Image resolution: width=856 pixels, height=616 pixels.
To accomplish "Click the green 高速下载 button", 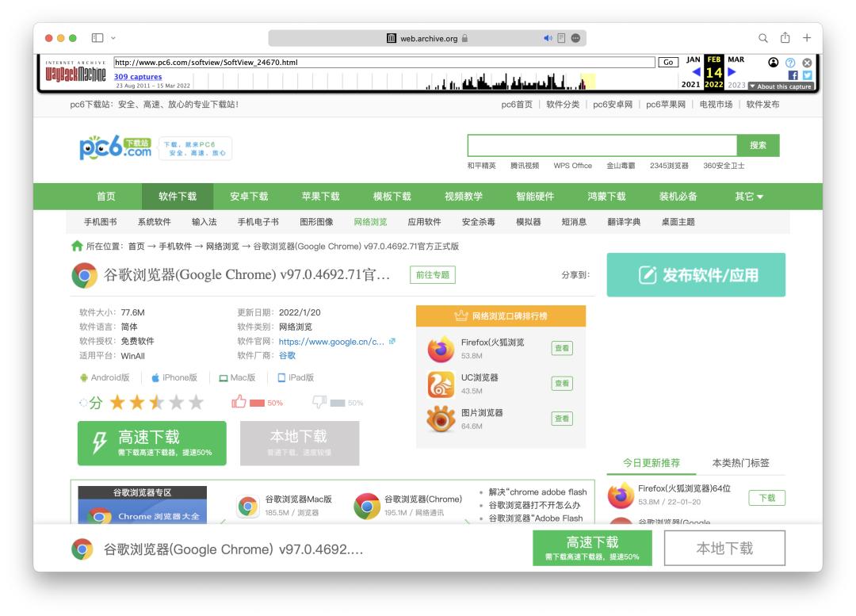I will click(151, 442).
